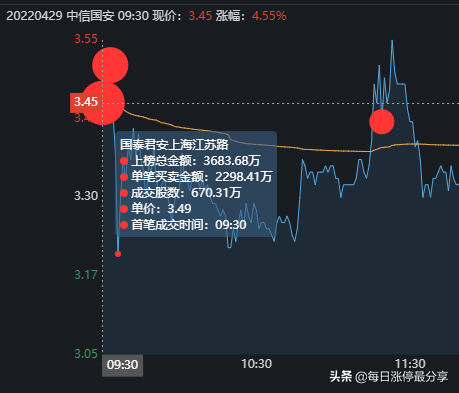This screenshot has height=393, width=459.
Task: Click the 3.55 price axis label
Action: [x=86, y=39]
